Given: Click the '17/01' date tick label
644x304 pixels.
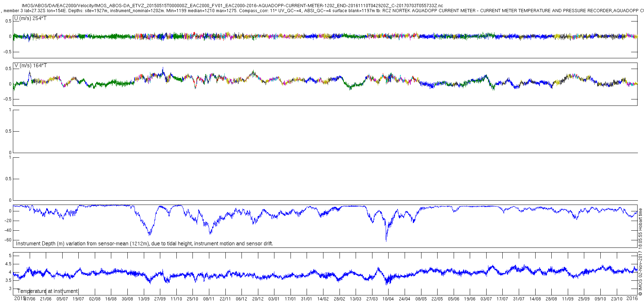Looking at the screenshot, I should 291,299.
